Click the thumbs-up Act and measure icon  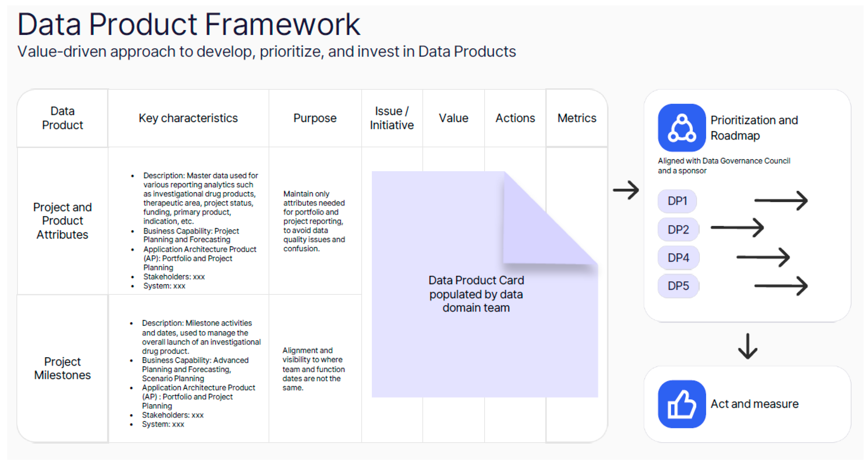tap(681, 404)
